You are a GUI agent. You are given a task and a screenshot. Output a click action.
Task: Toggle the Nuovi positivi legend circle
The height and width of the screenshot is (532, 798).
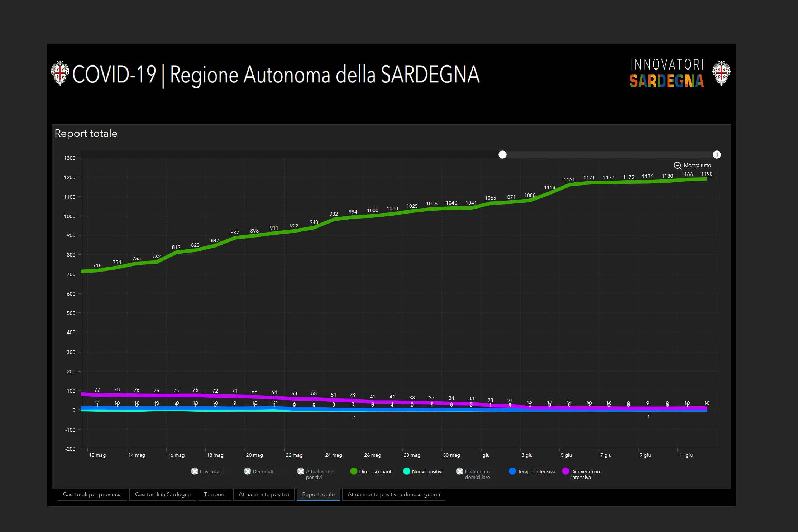407,471
